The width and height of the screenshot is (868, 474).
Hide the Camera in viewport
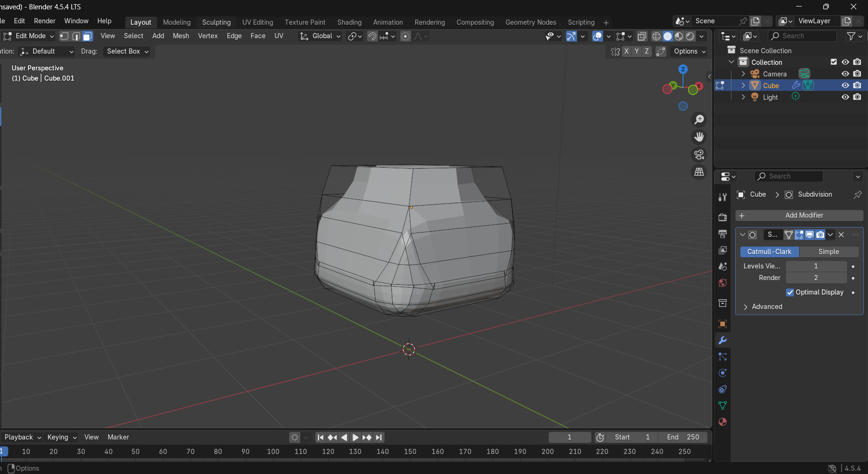(x=845, y=74)
